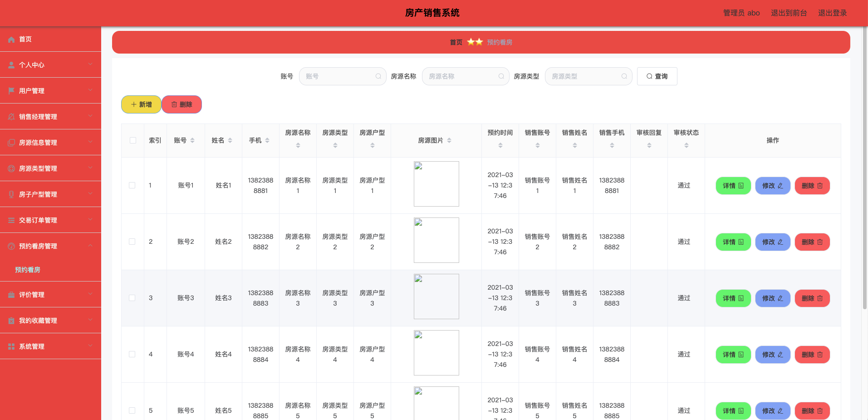Screen dimensions: 868x420
Task: Click the red 删除 button above table
Action: 181,104
